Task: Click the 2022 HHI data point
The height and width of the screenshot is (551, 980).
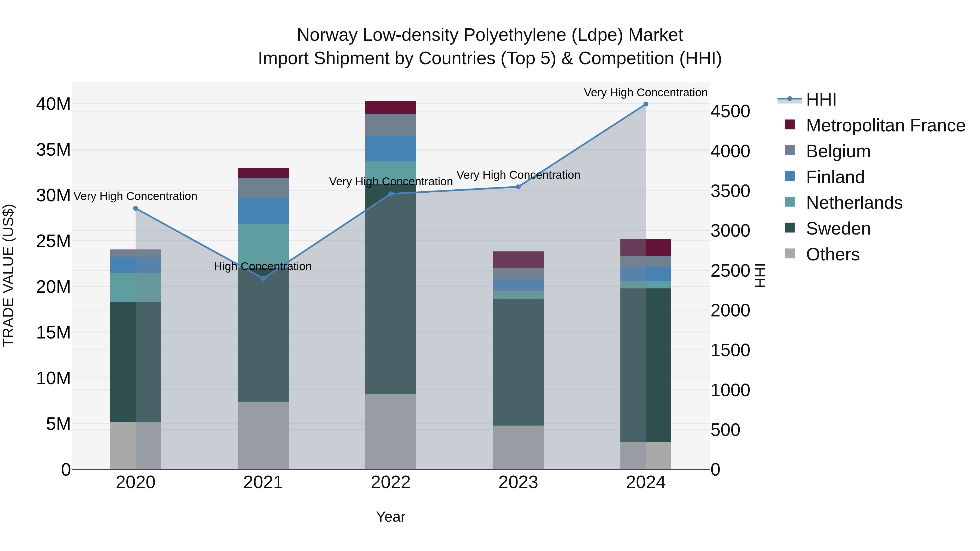Action: pos(391,194)
